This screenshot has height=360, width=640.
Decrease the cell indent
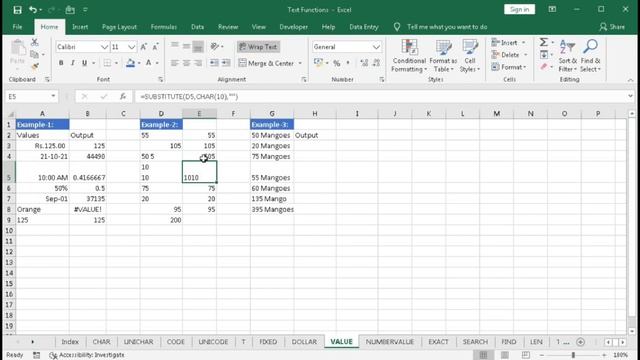(214, 63)
